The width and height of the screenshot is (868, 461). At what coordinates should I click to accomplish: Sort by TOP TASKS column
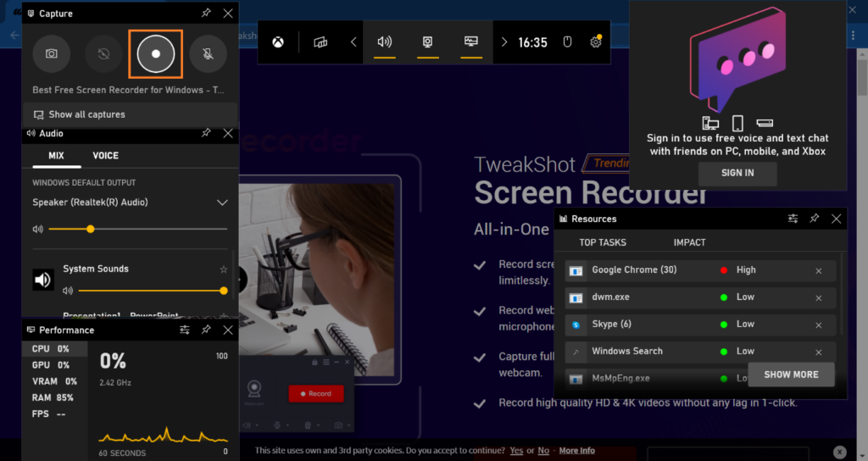[603, 242]
